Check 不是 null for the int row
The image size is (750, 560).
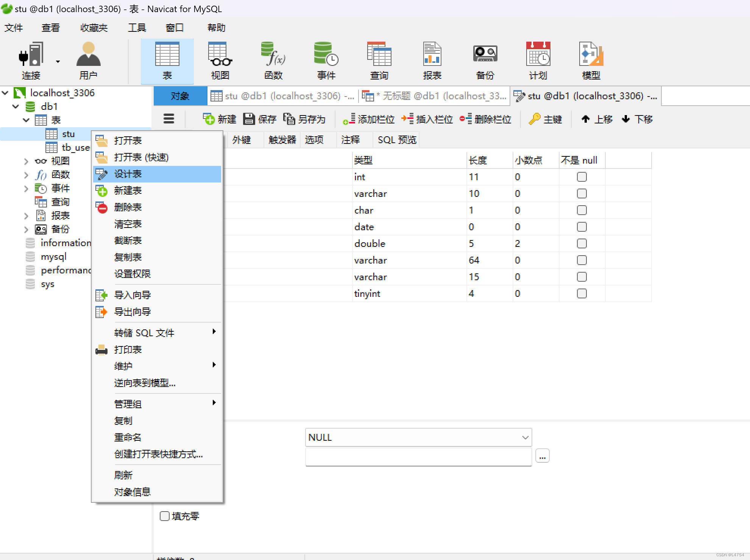pyautogui.click(x=582, y=177)
